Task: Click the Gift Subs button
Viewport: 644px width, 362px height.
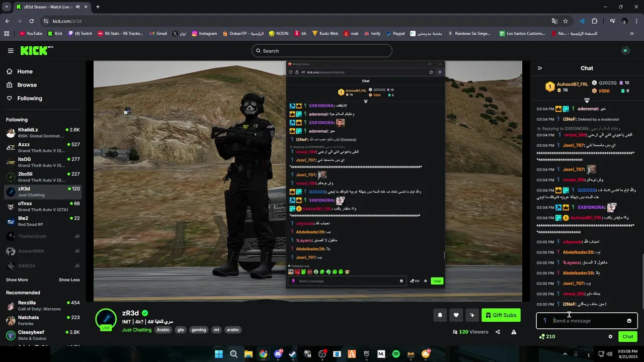Action: [x=501, y=315]
